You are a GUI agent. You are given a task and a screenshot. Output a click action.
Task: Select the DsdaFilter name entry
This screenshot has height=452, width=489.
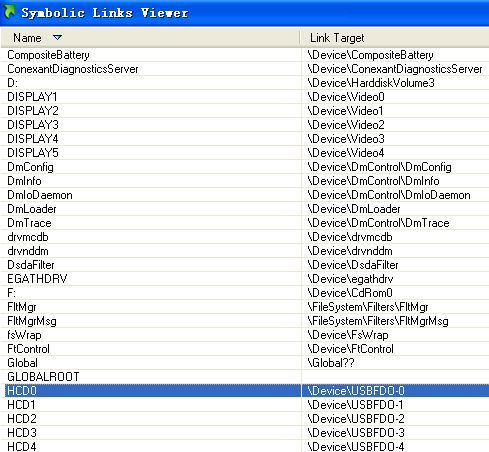tap(31, 265)
